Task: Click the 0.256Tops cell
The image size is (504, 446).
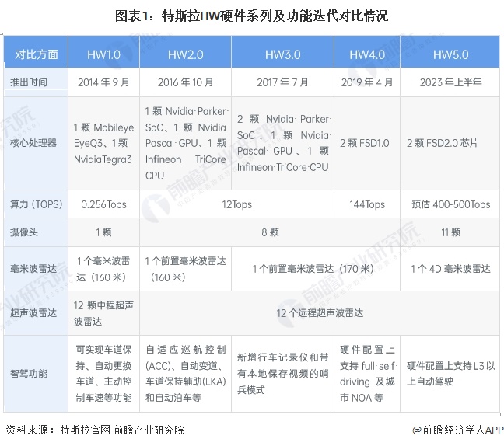Action: (103, 204)
